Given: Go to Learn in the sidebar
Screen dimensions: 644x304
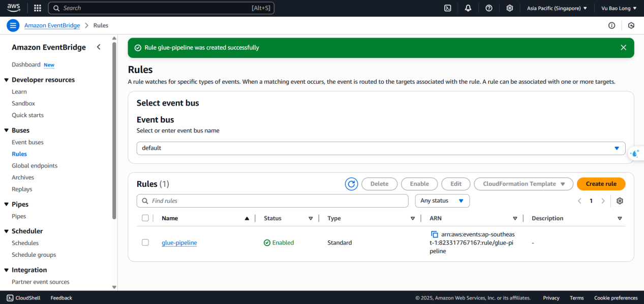Looking at the screenshot, I should 19,92.
